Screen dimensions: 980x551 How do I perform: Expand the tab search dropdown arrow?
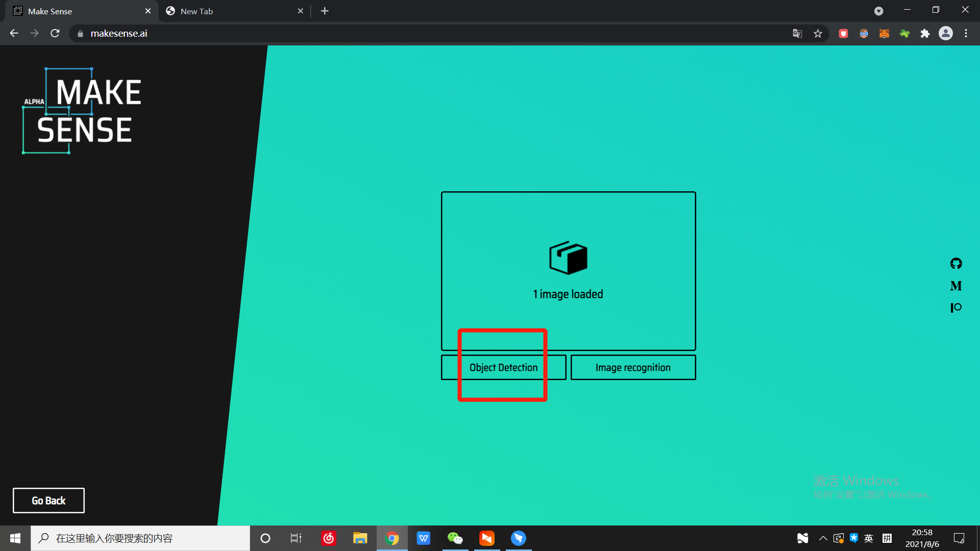pos(878,11)
